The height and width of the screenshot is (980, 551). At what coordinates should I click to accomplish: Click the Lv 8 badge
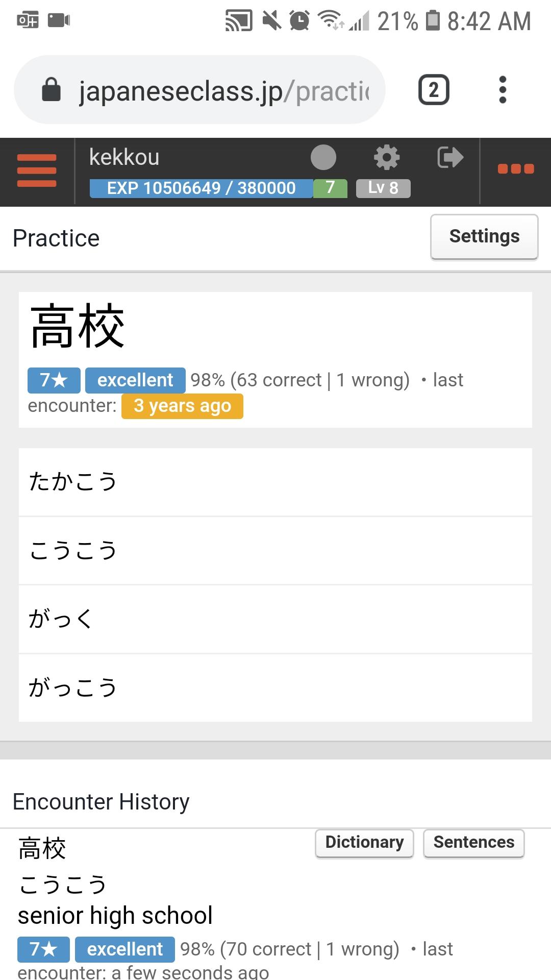[383, 188]
